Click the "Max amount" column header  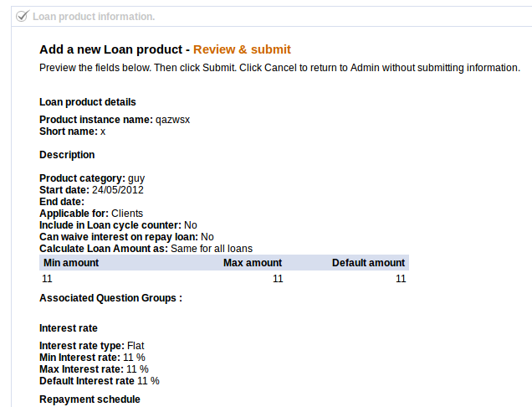pos(253,263)
